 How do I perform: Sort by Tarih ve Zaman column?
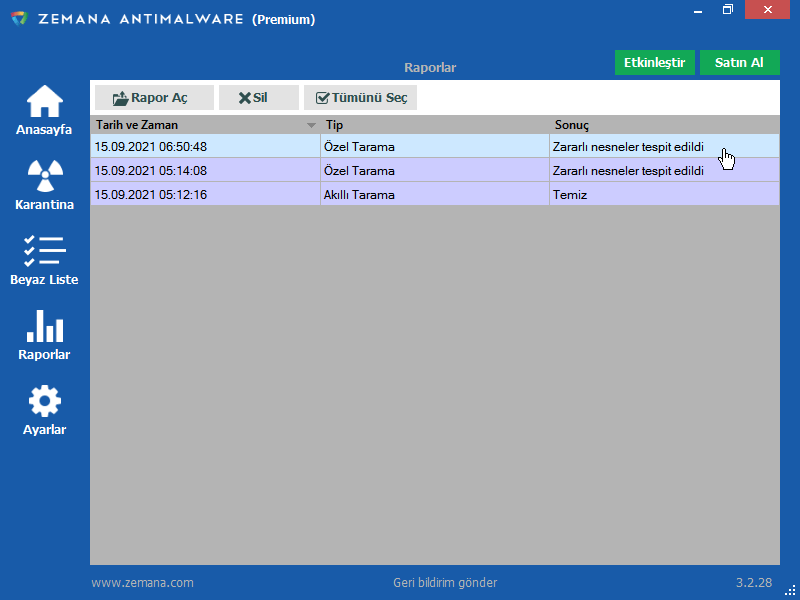pyautogui.click(x=206, y=125)
